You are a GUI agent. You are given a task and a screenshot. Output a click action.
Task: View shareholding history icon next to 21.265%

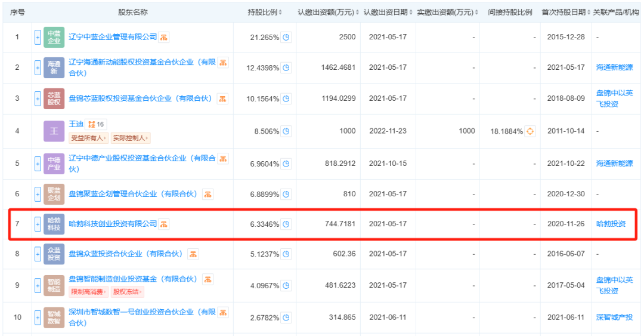tap(286, 38)
